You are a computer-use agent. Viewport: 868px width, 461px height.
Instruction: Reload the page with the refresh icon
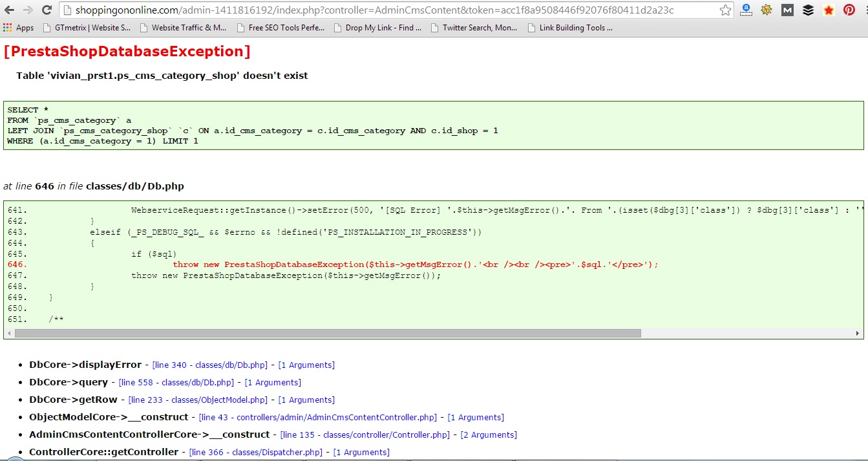pos(47,10)
